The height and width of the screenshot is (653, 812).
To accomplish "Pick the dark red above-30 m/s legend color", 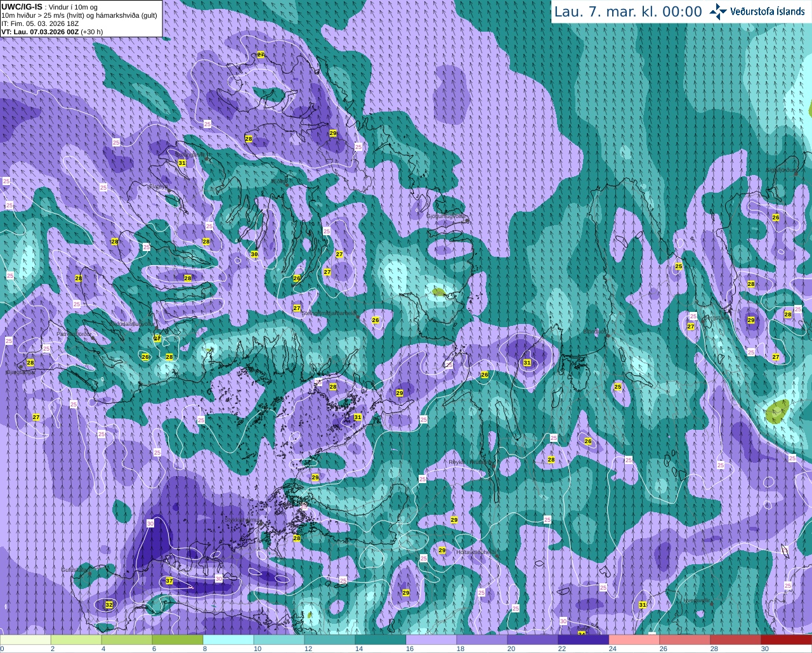I will coord(787,640).
